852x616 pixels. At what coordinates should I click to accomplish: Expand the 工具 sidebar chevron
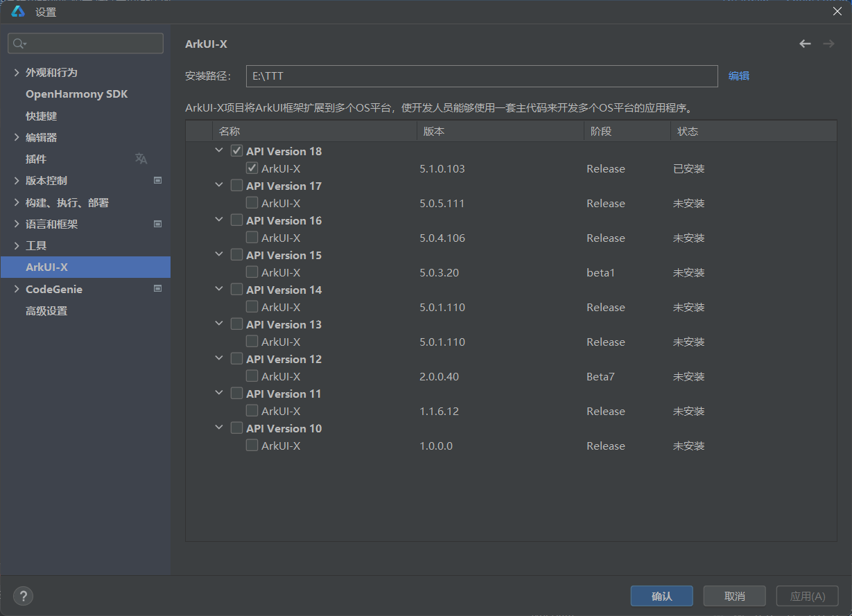(17, 245)
